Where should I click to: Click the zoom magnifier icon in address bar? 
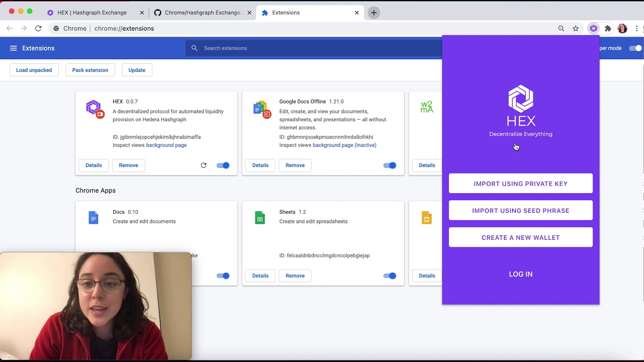(x=561, y=29)
